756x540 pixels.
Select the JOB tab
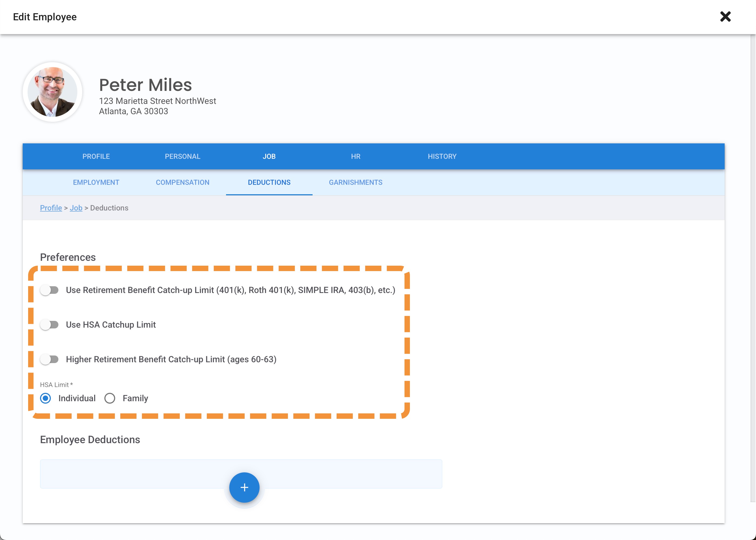coord(269,156)
